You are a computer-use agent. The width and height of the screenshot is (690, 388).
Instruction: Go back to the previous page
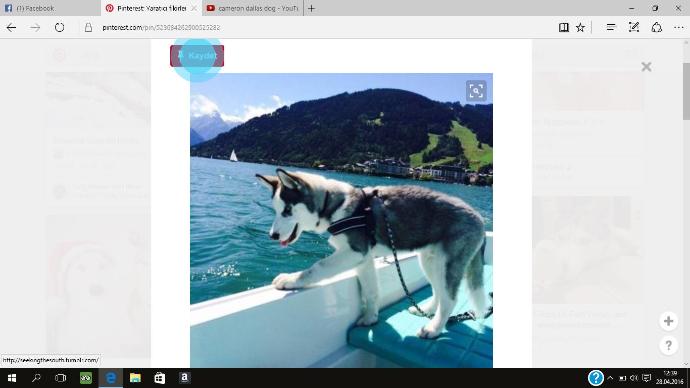click(11, 27)
